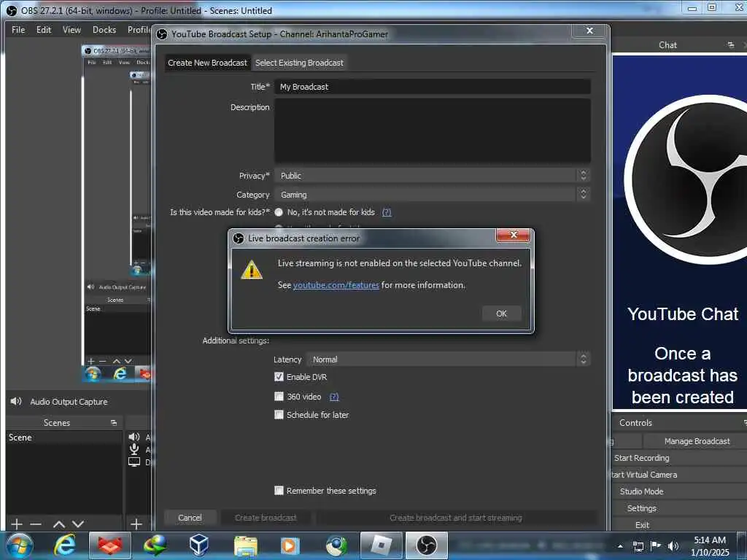Open the red fox-like app in the taskbar
Screen dimensions: 747x560
click(110, 545)
